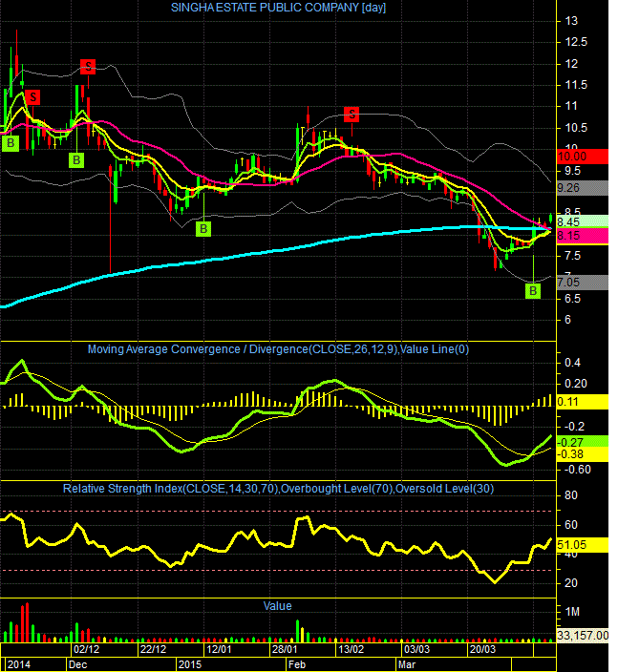
Task: Click the 1M volume axis label
Action: (x=572, y=612)
